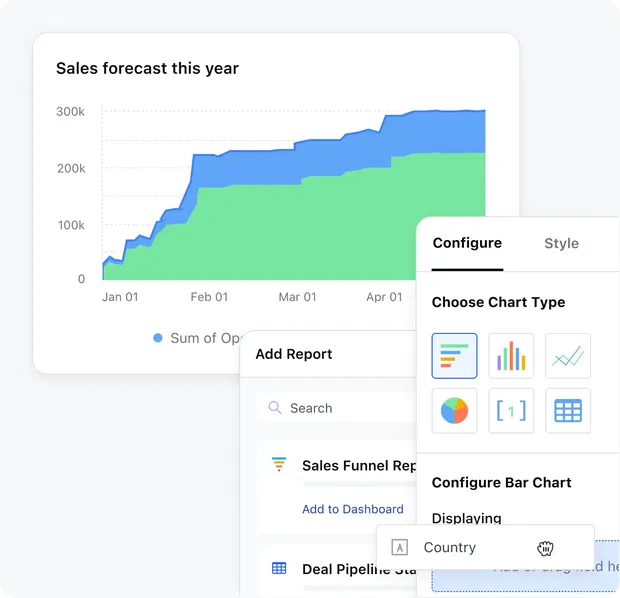Click the Configure Bar Chart heading
Image resolution: width=620 pixels, height=598 pixels.
pyautogui.click(x=501, y=483)
